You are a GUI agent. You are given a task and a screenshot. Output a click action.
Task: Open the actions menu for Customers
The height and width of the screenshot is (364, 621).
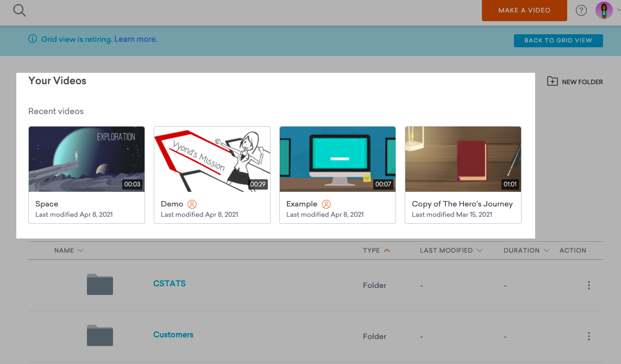click(588, 336)
